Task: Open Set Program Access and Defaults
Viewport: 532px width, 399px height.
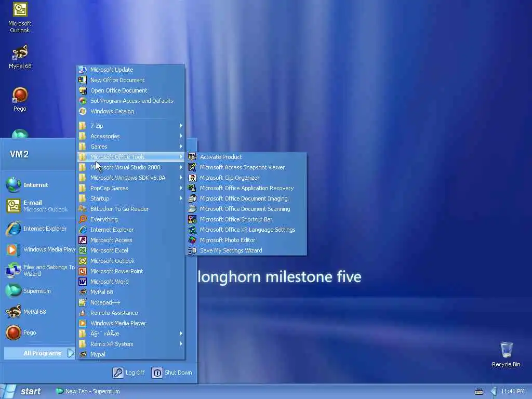Action: click(131, 101)
